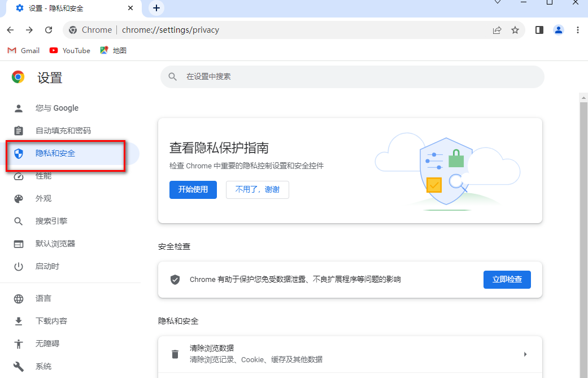Select 隐私和安全 in the sidebar
The image size is (588, 378).
(x=69, y=153)
